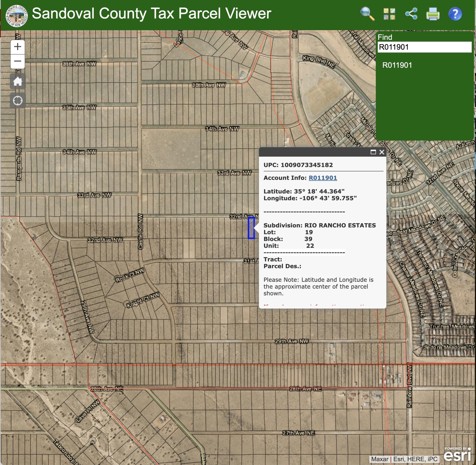Open account link R011901 in popup

tap(323, 178)
